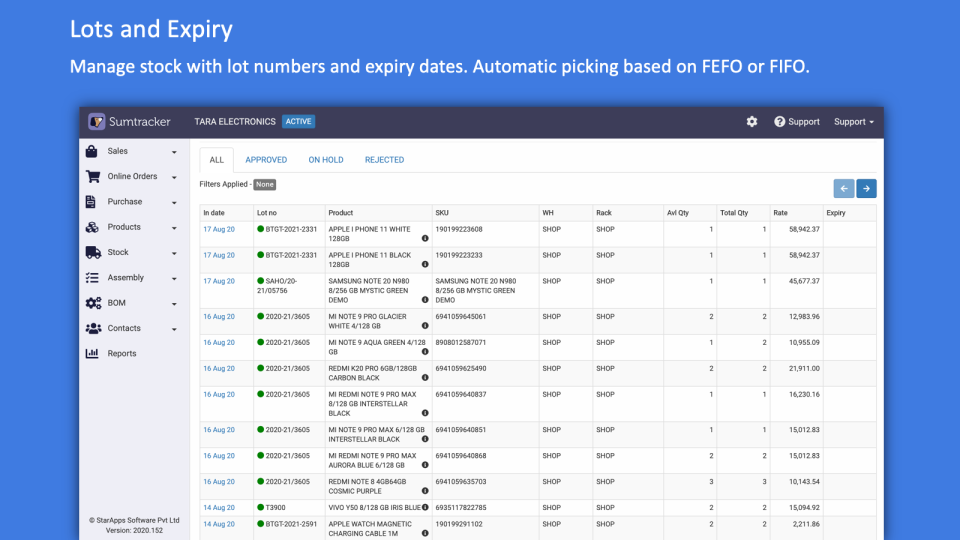Expand the BOM menu arrow
Screen dimensions: 960x540
coord(174,304)
